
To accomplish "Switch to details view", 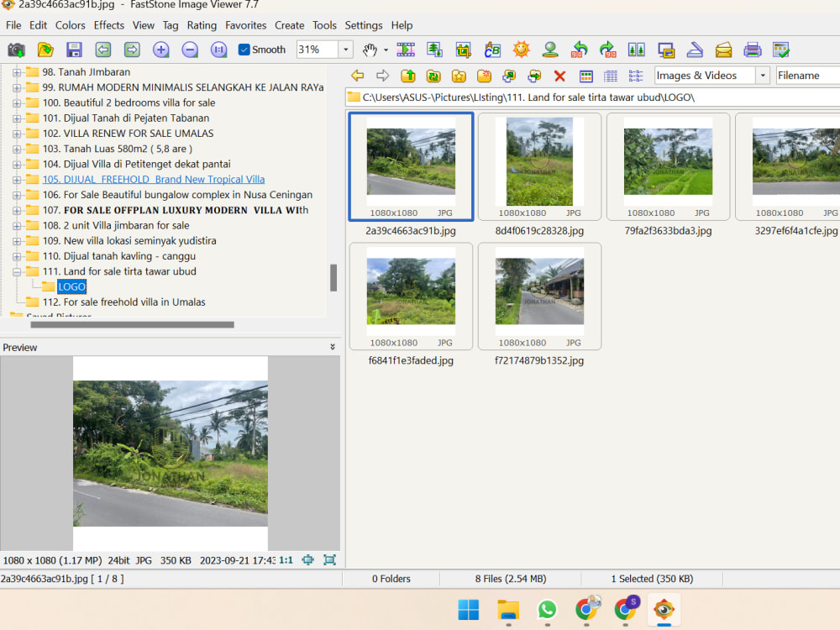I will [611, 76].
